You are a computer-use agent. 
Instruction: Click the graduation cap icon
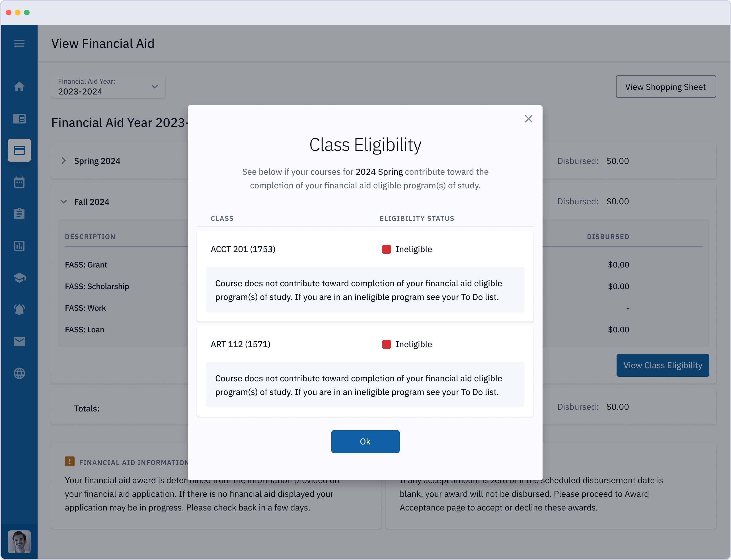coord(20,278)
